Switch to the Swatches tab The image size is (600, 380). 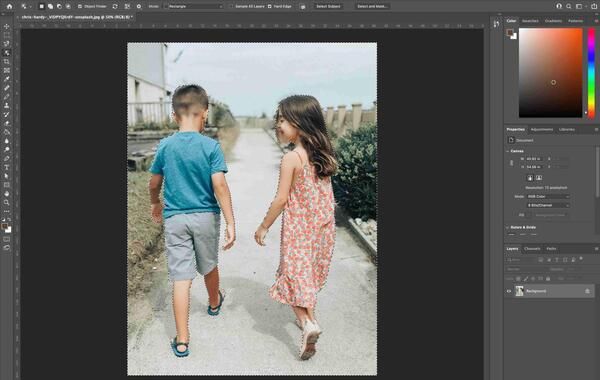pos(530,21)
